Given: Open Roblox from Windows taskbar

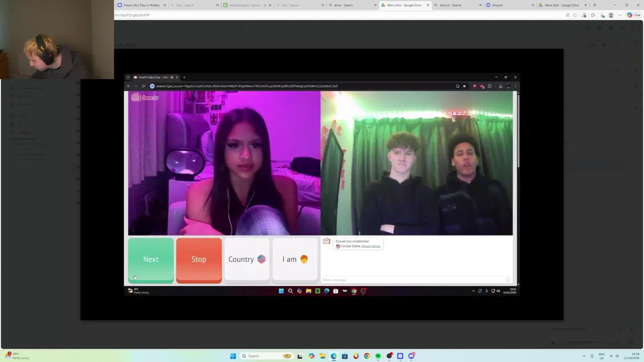Looking at the screenshot, I should (x=400, y=356).
